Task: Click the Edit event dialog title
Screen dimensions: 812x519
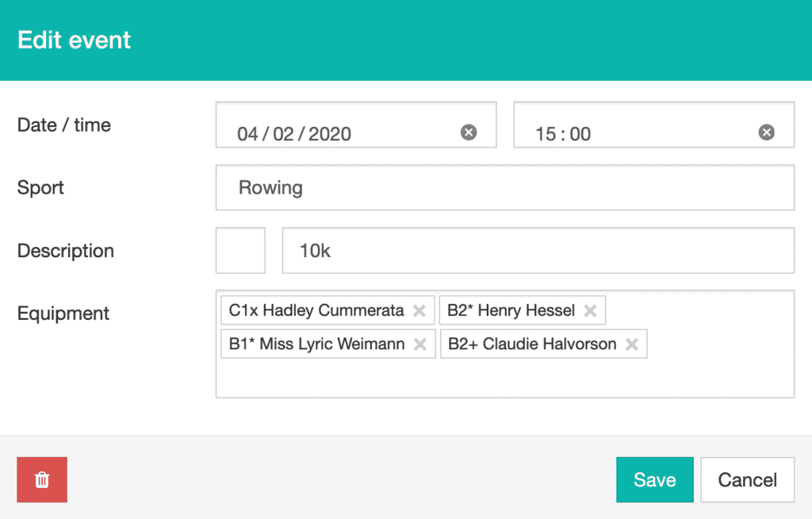Action: (x=74, y=40)
